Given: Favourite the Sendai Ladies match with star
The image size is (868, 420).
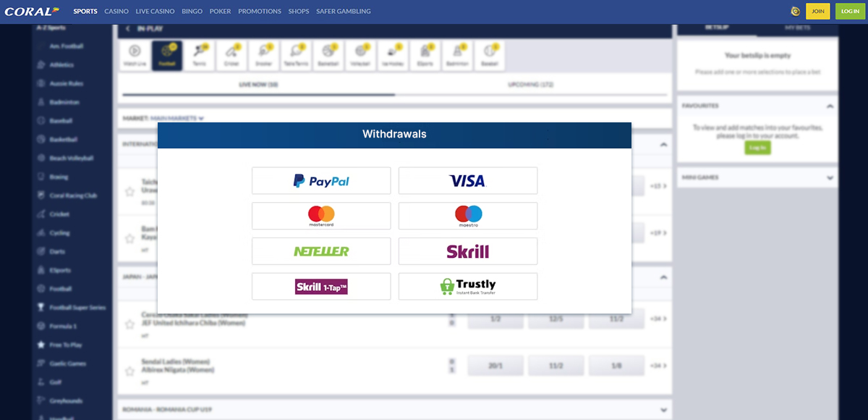Looking at the screenshot, I should [x=130, y=371].
